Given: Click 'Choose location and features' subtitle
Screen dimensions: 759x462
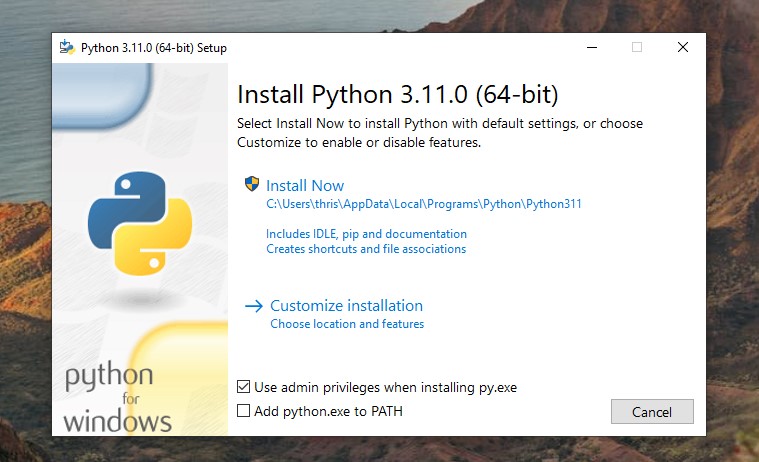Looking at the screenshot, I should coord(347,323).
